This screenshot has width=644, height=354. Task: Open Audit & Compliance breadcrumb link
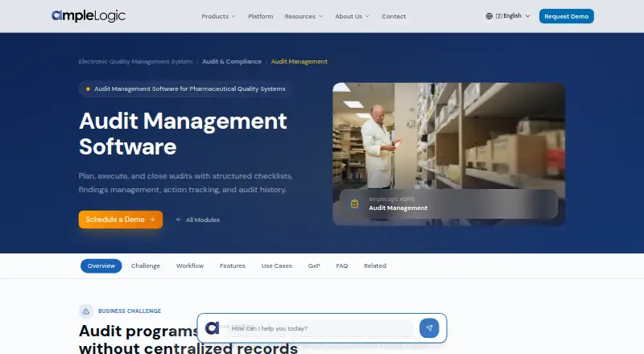(232, 61)
